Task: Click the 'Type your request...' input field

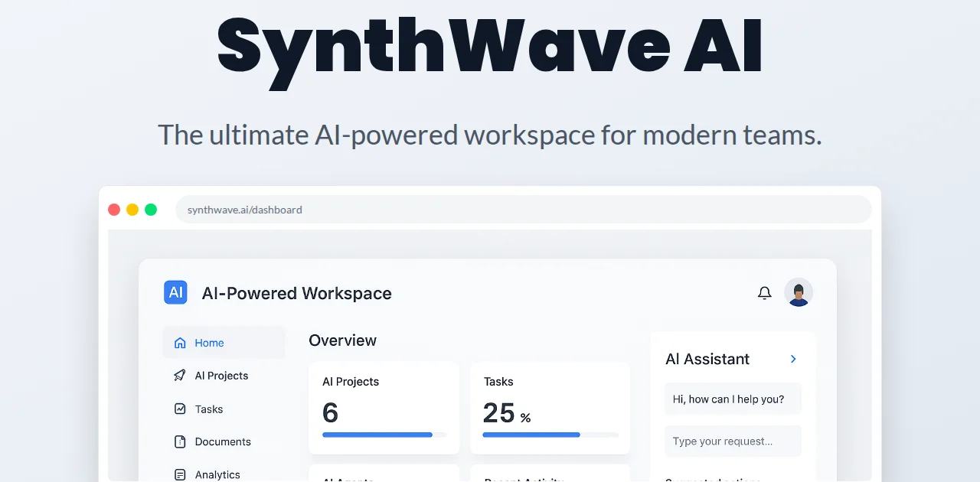Action: (x=733, y=441)
